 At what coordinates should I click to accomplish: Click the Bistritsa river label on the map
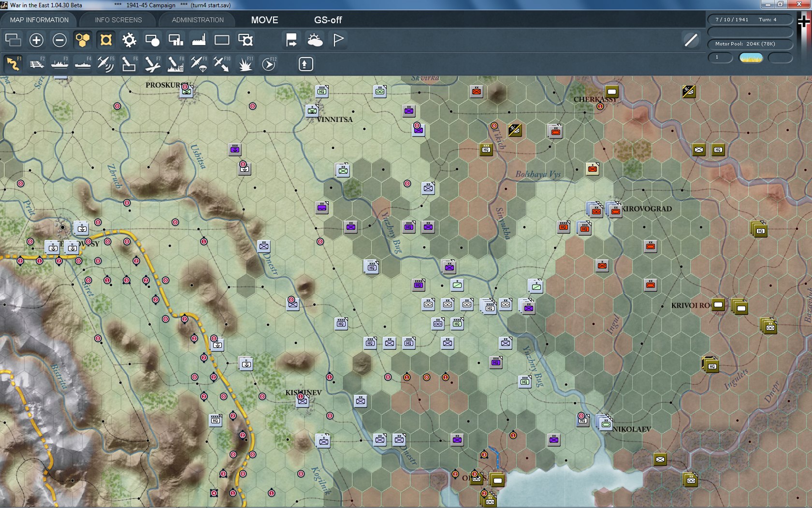[58, 376]
